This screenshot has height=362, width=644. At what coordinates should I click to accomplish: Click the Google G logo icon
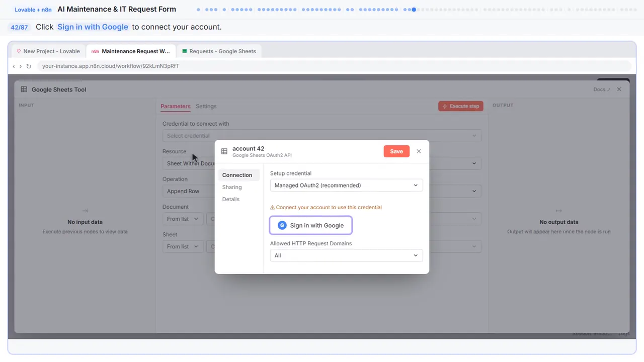pos(282,225)
